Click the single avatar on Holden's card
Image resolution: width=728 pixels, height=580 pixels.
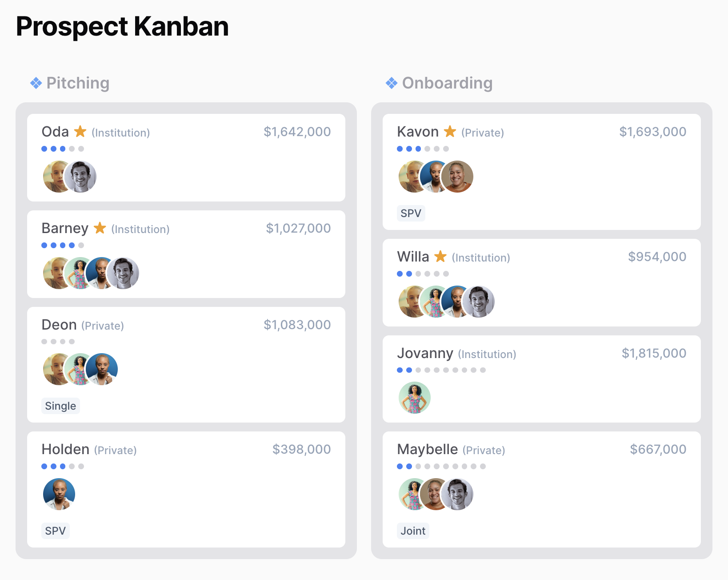tap(59, 494)
